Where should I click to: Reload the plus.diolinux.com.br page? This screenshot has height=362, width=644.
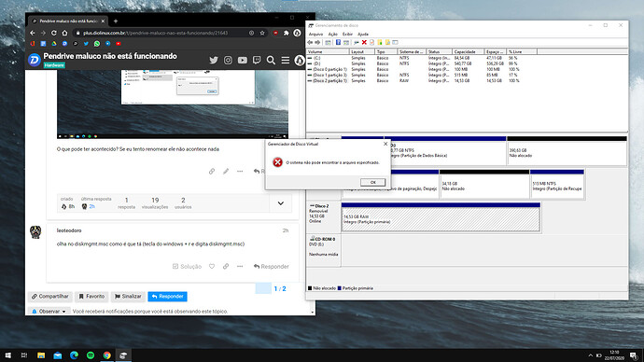pyautogui.click(x=54, y=33)
